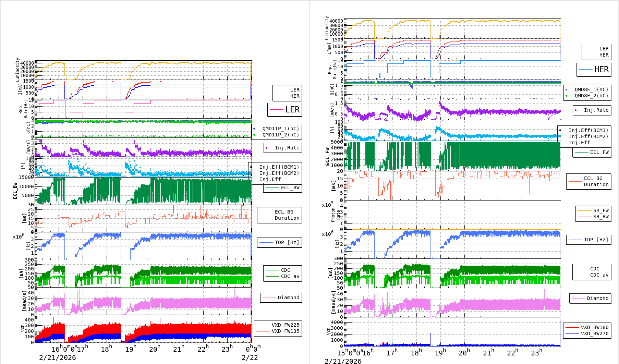This screenshot has width=619, height=364.
Task: Click CDC_av legend entry in left plot
Action: (283, 276)
